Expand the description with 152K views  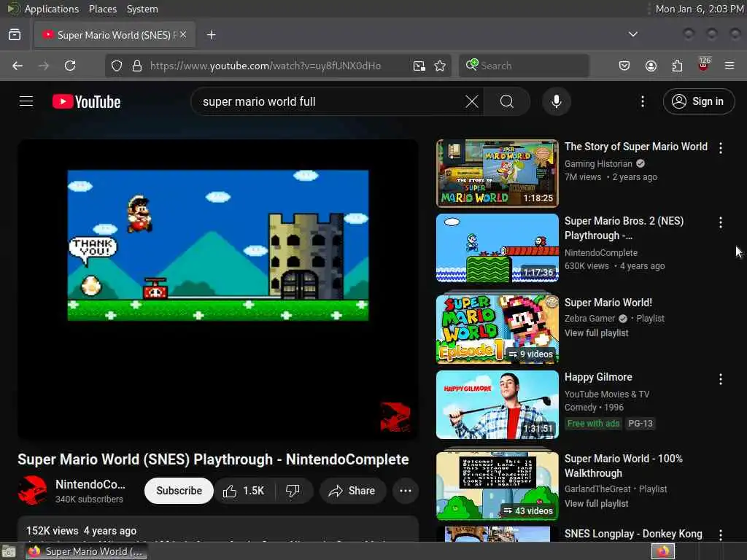[218, 529]
